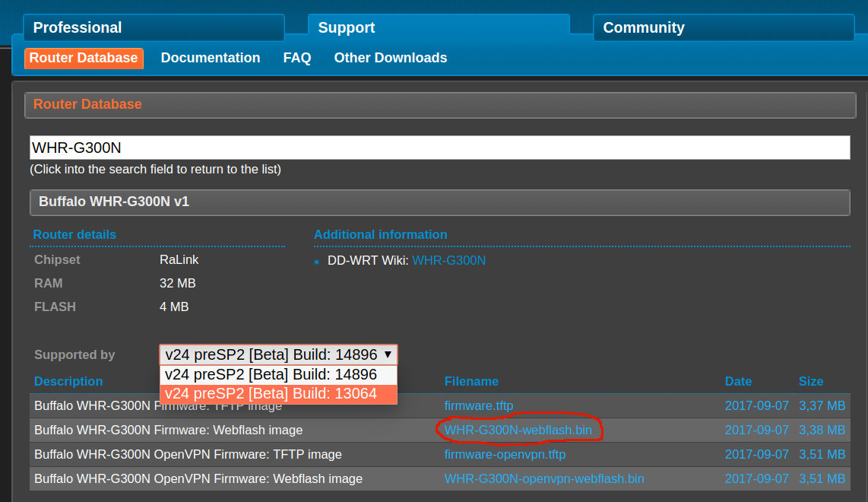The width and height of the screenshot is (868, 502).
Task: Click the 32 MB RAM value
Action: tap(178, 283)
